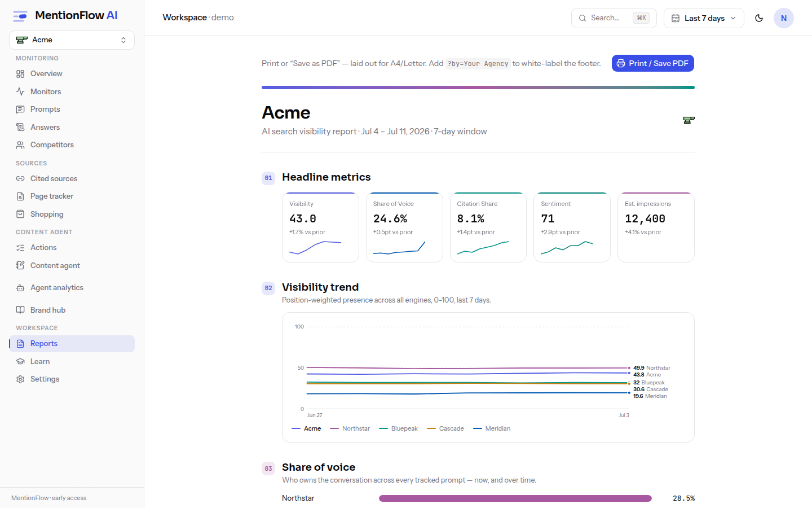Click the Search input field

tap(614, 18)
